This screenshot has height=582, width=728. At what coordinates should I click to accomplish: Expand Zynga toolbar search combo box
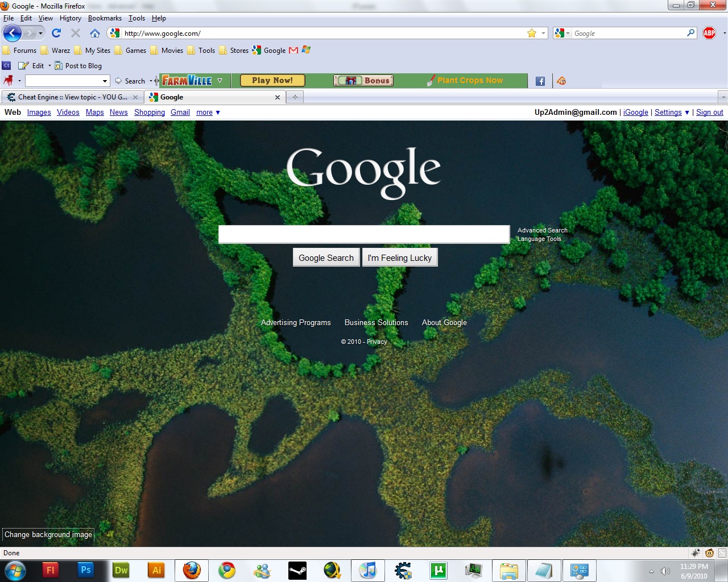tap(105, 81)
